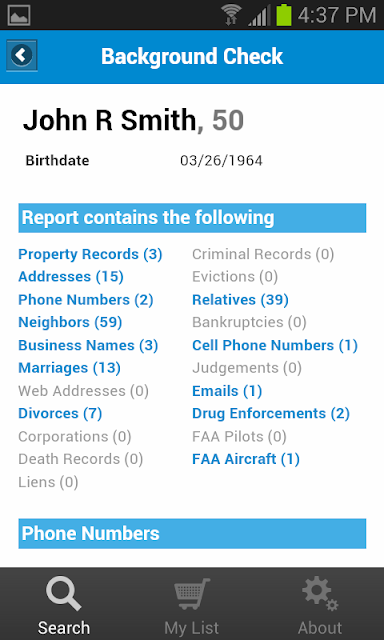The width and height of the screenshot is (384, 640).
Task: Jump to Phone Numbers (2)
Action: (x=86, y=300)
